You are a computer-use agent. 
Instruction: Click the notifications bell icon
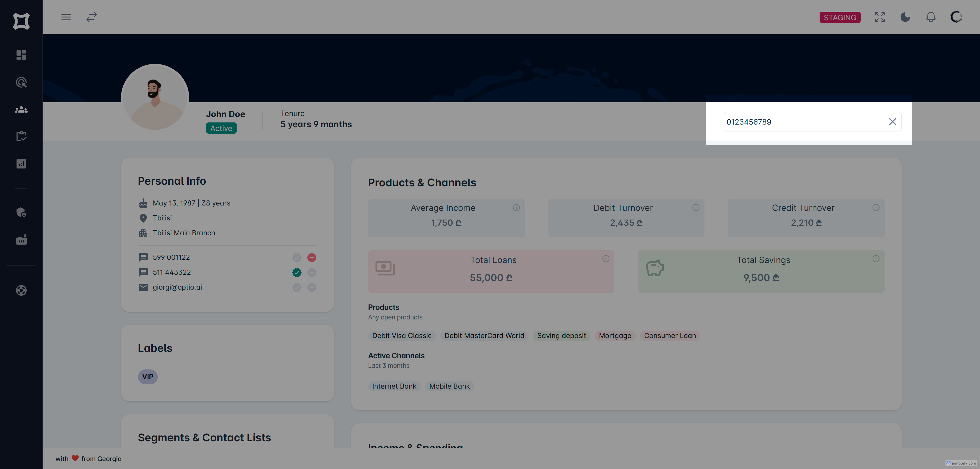(x=930, y=17)
